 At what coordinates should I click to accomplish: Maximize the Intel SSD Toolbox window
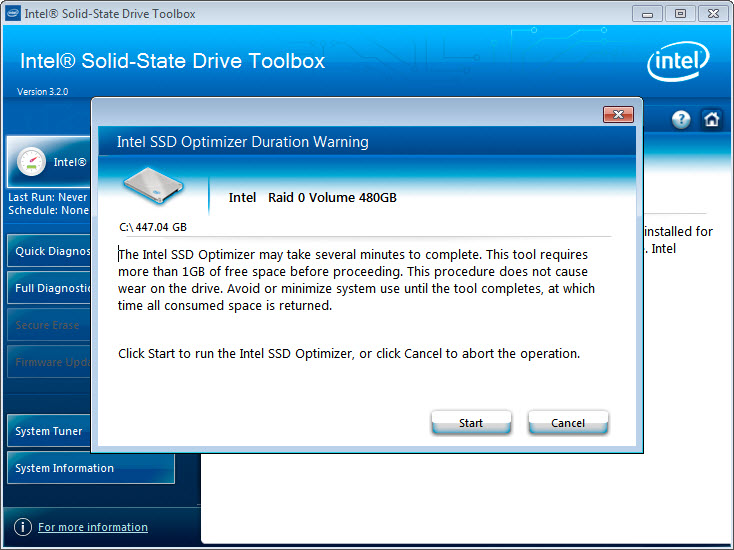(x=680, y=14)
